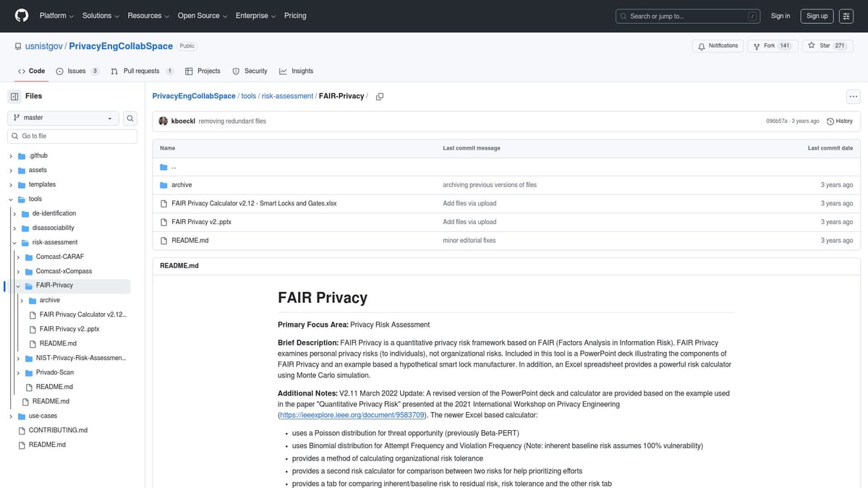Viewport: 868px width, 488px height.
Task: Expand the archive folder under FAIR-Privacy
Action: tap(22, 300)
